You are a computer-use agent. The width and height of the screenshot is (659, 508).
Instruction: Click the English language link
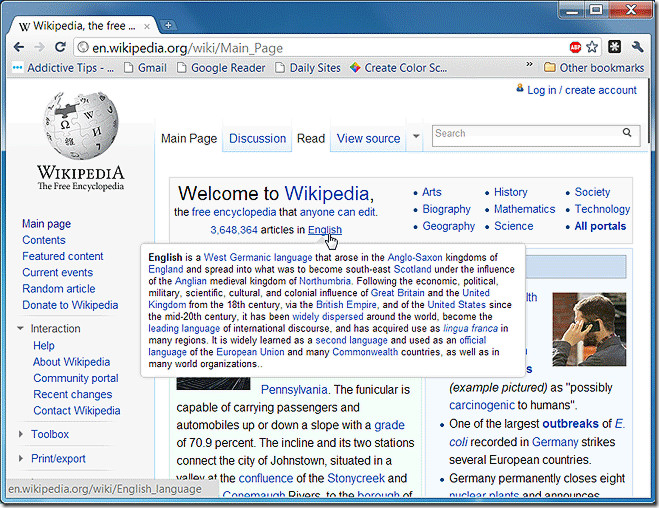325,230
